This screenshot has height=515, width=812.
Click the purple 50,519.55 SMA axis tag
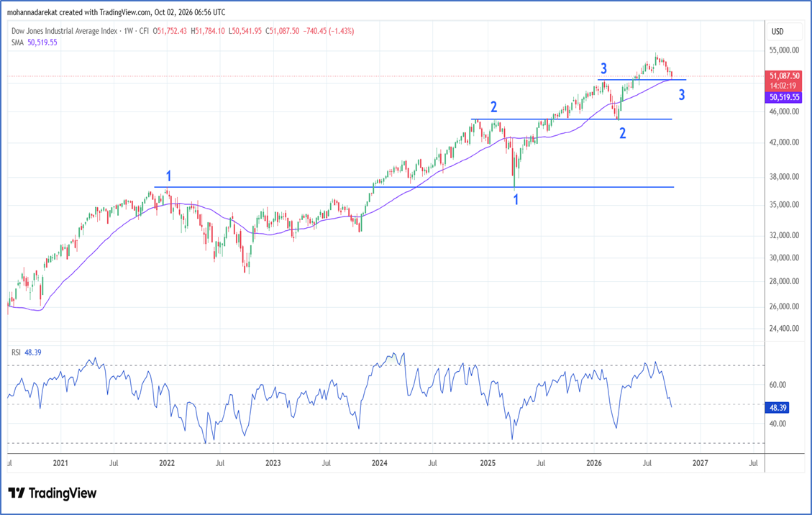pos(783,97)
